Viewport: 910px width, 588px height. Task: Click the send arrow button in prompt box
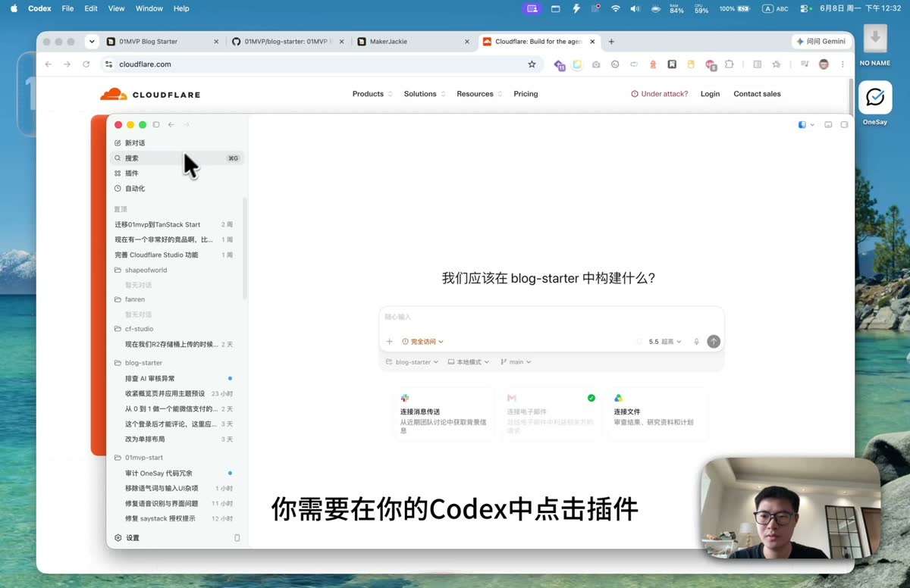[x=714, y=342]
